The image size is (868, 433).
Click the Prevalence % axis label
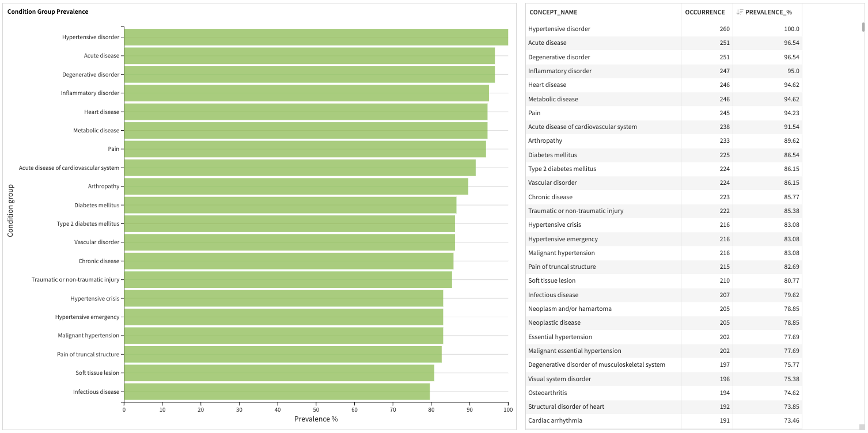pyautogui.click(x=316, y=419)
